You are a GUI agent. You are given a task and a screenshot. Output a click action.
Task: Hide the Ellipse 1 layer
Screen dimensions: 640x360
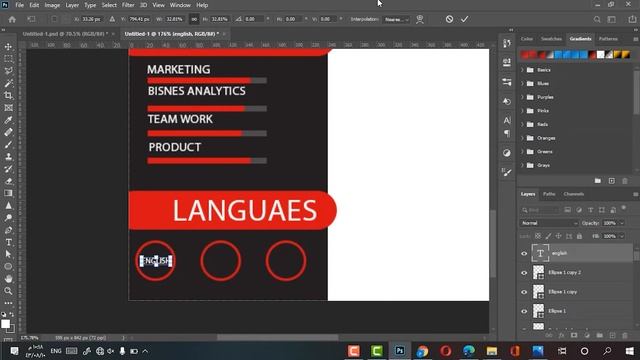coord(524,311)
